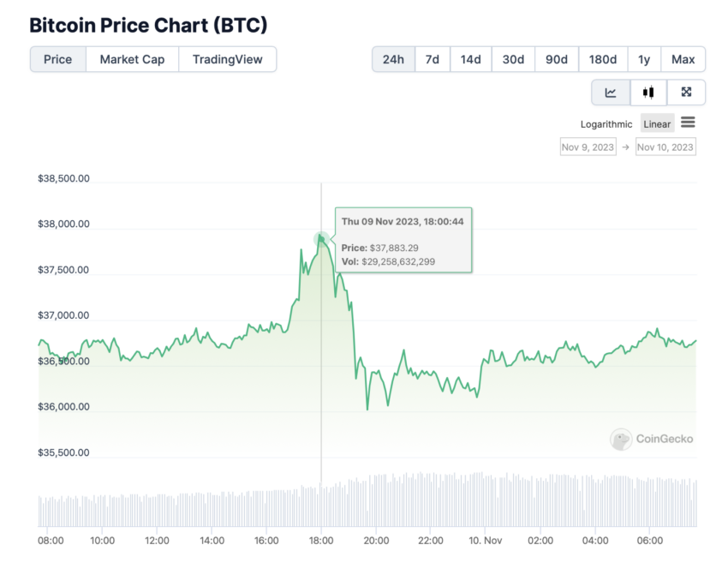Switch to line chart view icon
728x563 pixels.
611,93
